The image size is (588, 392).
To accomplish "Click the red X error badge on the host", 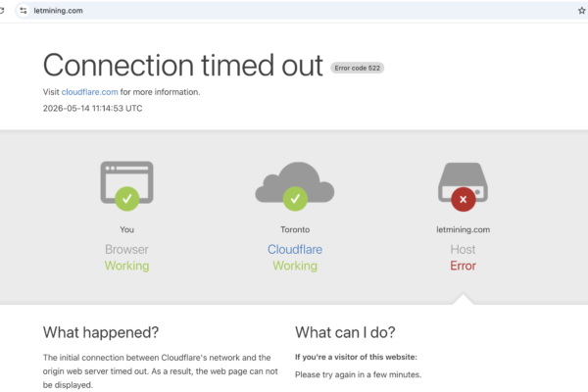I will pos(464,199).
